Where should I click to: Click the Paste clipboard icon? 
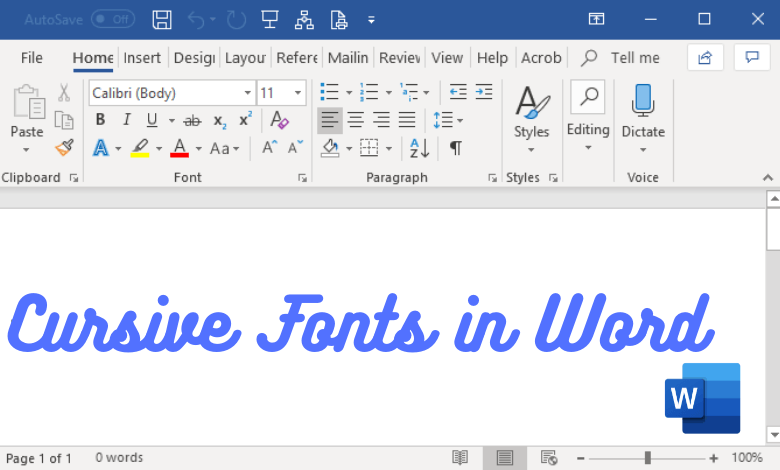point(29,101)
